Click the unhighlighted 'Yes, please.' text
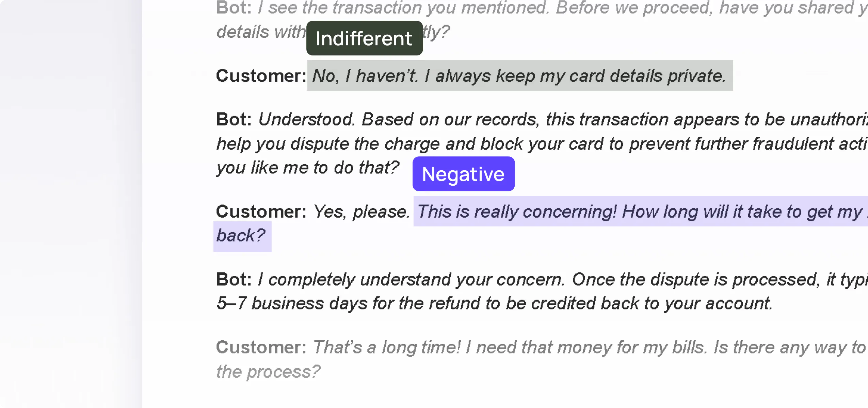Image resolution: width=868 pixels, height=408 pixels. coord(361,211)
